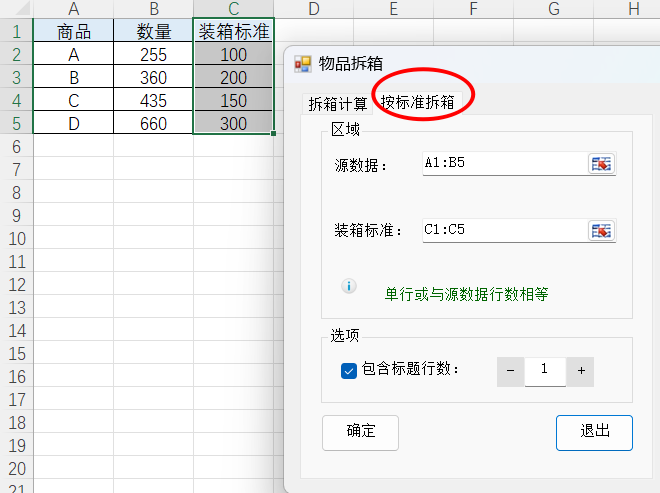
Task: Click cell with value 300
Action: (x=234, y=124)
